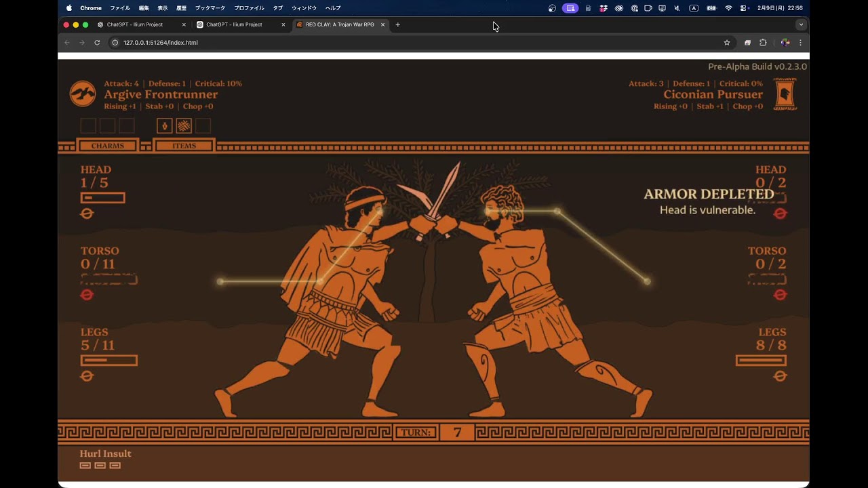Click player torso red vulnerable symbol
Image resolution: width=868 pixels, height=488 pixels.
click(x=87, y=295)
